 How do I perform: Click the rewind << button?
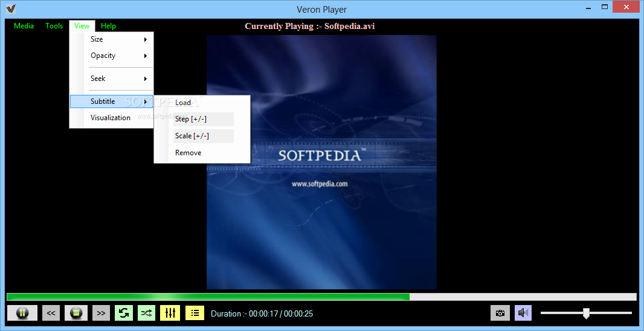pyautogui.click(x=51, y=313)
